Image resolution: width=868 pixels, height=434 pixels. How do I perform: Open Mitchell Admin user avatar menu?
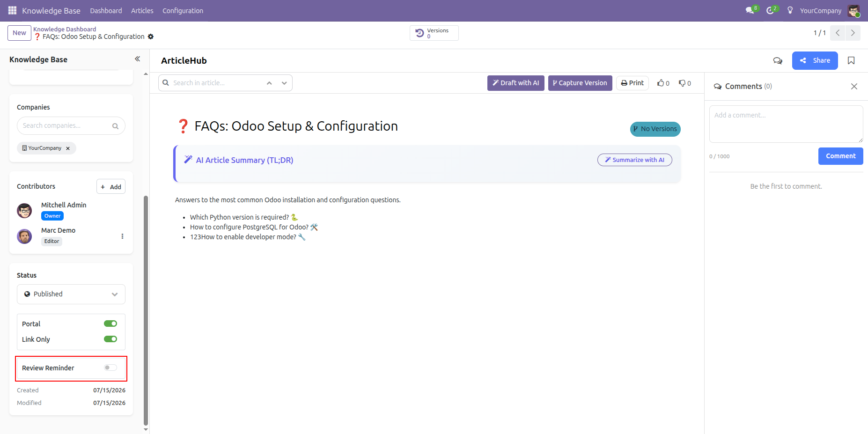[x=853, y=10]
